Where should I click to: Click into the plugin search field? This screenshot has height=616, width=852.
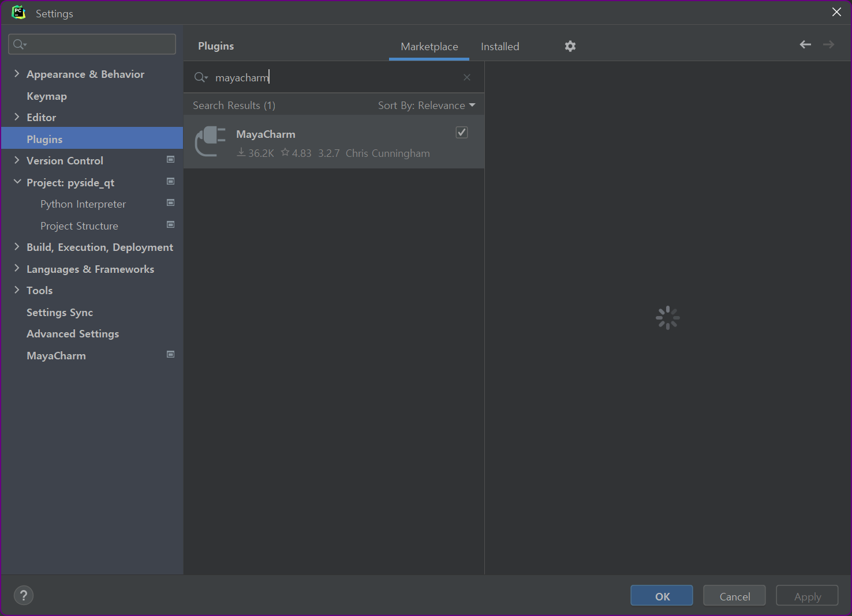click(335, 77)
